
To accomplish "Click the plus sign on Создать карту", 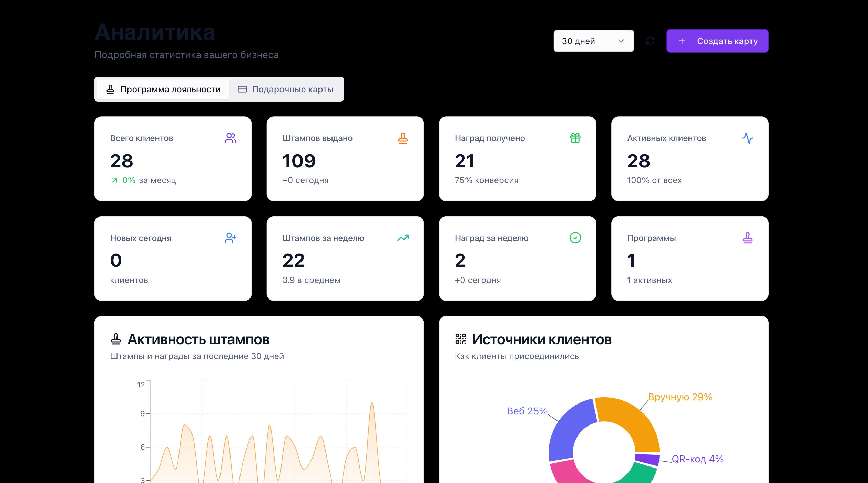I will pos(682,41).
